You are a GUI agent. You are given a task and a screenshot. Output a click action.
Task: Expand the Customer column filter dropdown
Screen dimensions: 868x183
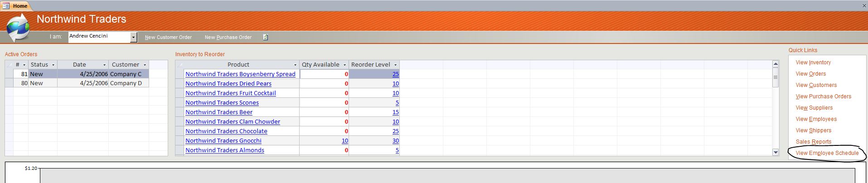click(145, 65)
